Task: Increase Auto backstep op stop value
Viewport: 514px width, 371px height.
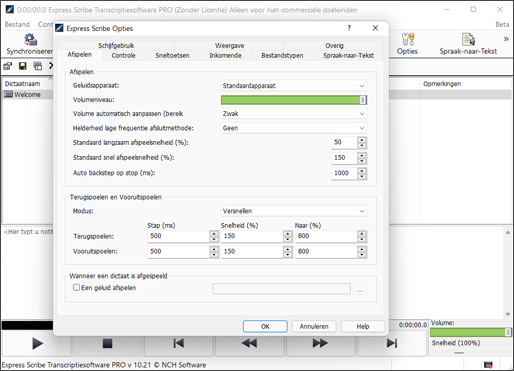Action: point(362,170)
